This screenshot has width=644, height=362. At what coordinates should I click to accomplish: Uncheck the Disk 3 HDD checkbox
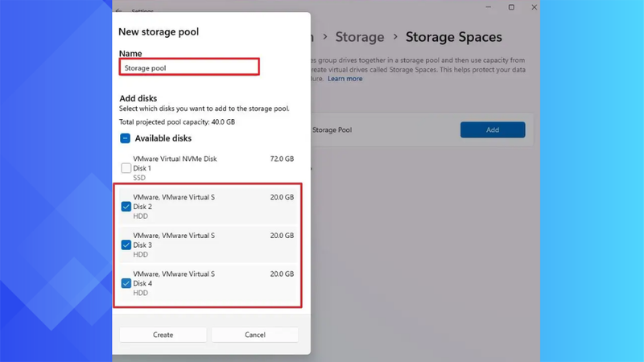tap(126, 245)
